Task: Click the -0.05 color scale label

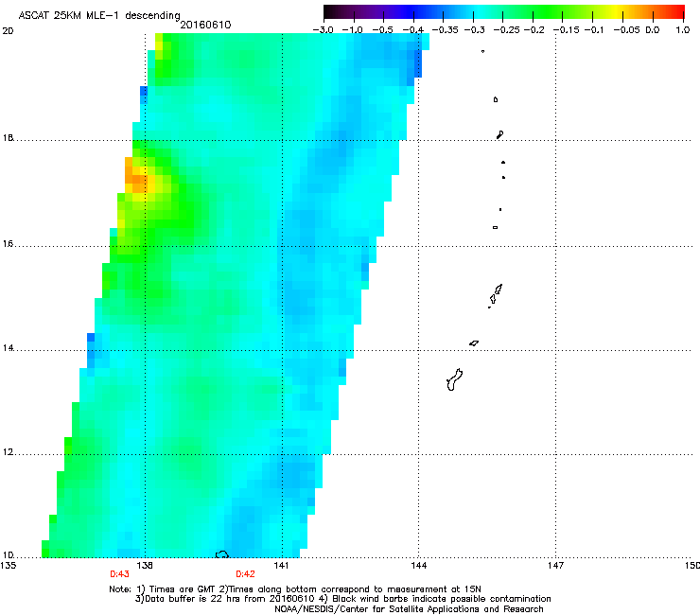Action: (x=627, y=30)
